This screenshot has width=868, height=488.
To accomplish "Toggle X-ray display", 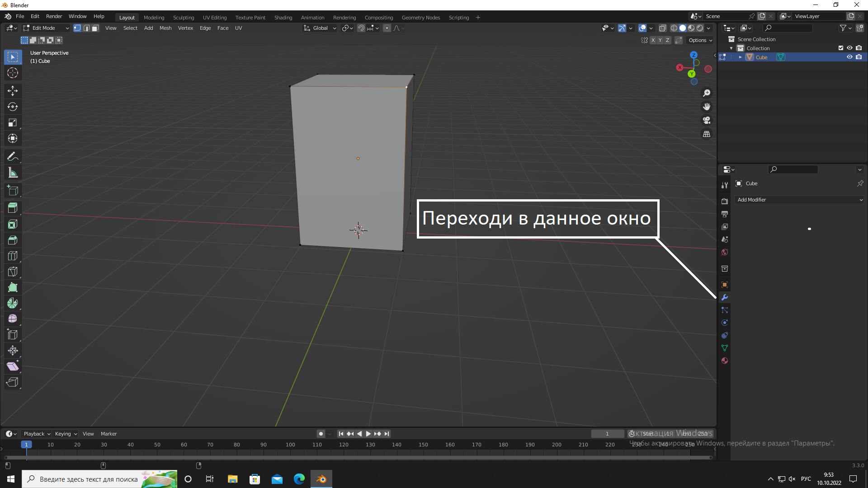I will (x=663, y=28).
